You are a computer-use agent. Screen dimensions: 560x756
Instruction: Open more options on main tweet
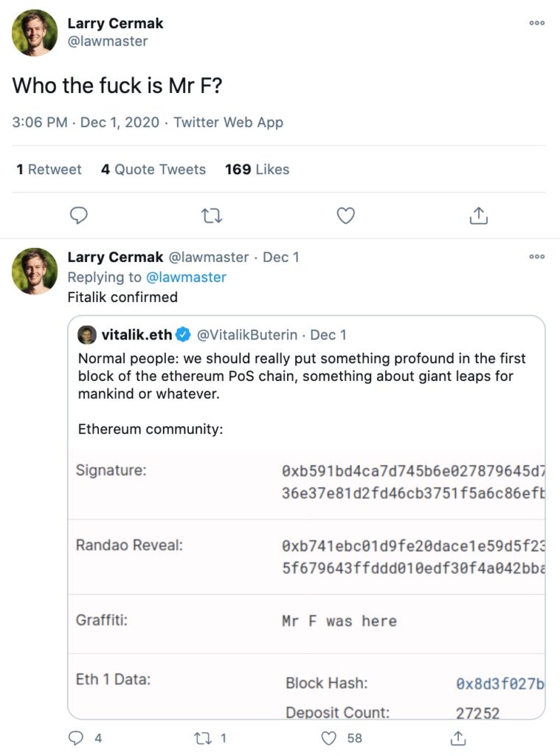click(x=537, y=23)
